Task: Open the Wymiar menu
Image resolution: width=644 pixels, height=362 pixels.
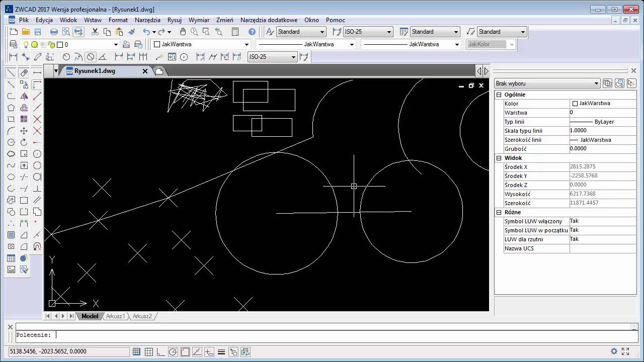Action: (199, 20)
